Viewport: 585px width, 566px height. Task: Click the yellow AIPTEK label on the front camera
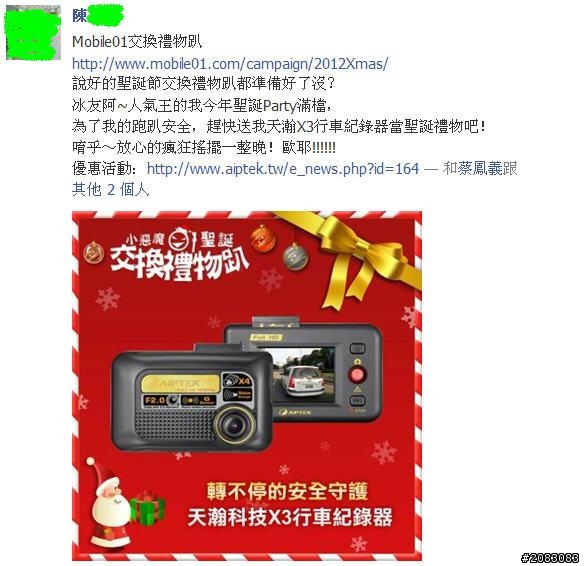(180, 383)
